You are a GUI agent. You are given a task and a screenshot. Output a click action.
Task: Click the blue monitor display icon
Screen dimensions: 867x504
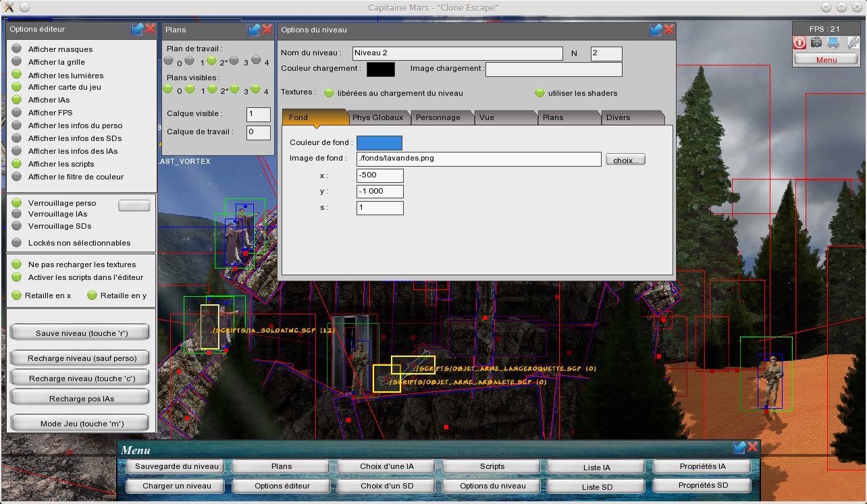835,43
